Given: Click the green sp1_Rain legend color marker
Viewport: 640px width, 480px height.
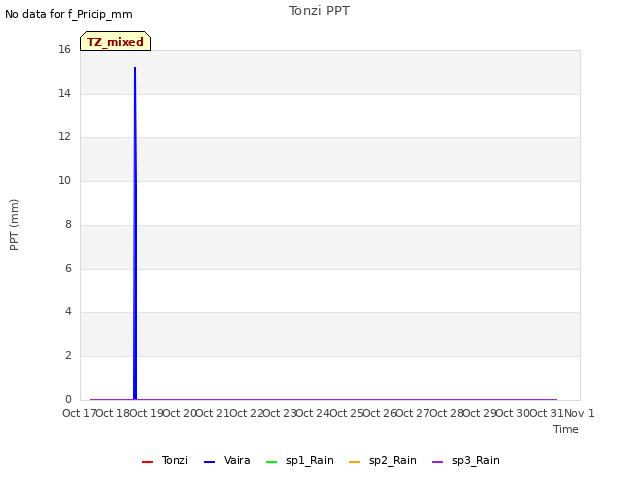Looking at the screenshot, I should (271, 462).
